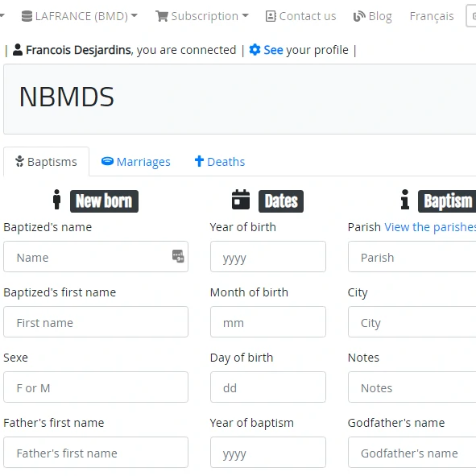
Task: Switch to the Deaths tab
Action: (220, 162)
